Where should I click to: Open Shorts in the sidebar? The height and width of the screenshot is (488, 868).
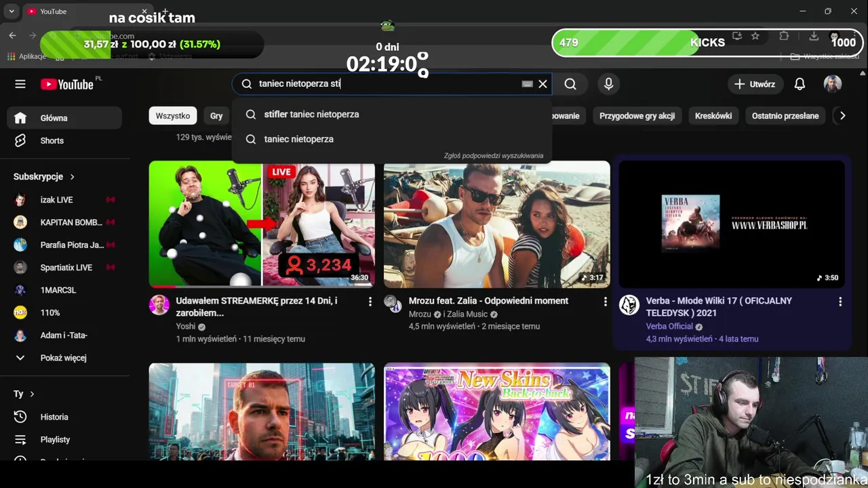(64, 140)
